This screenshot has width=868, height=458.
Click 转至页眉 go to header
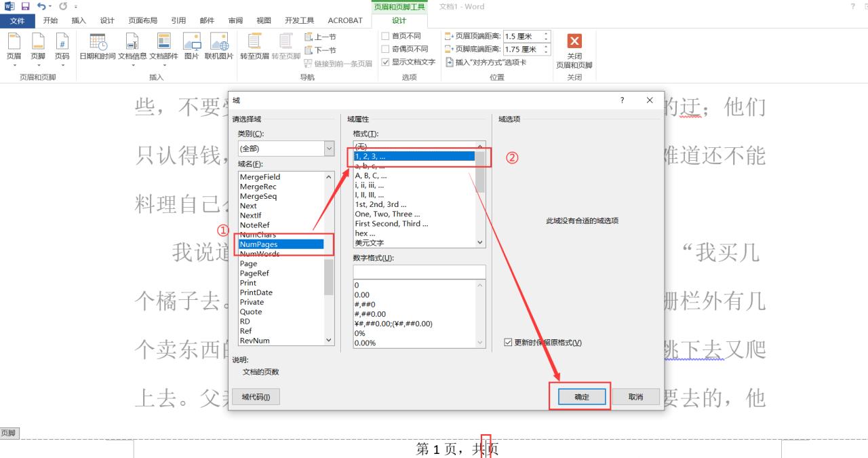point(254,47)
